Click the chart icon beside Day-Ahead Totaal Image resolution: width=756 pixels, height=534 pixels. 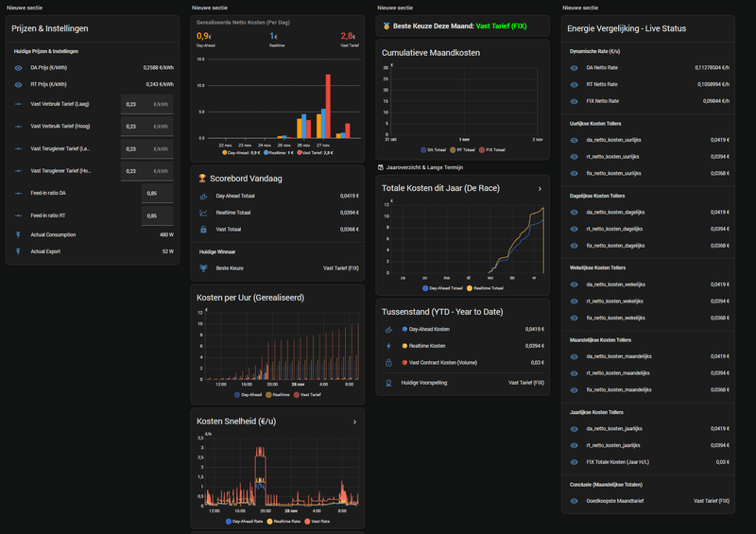203,196
